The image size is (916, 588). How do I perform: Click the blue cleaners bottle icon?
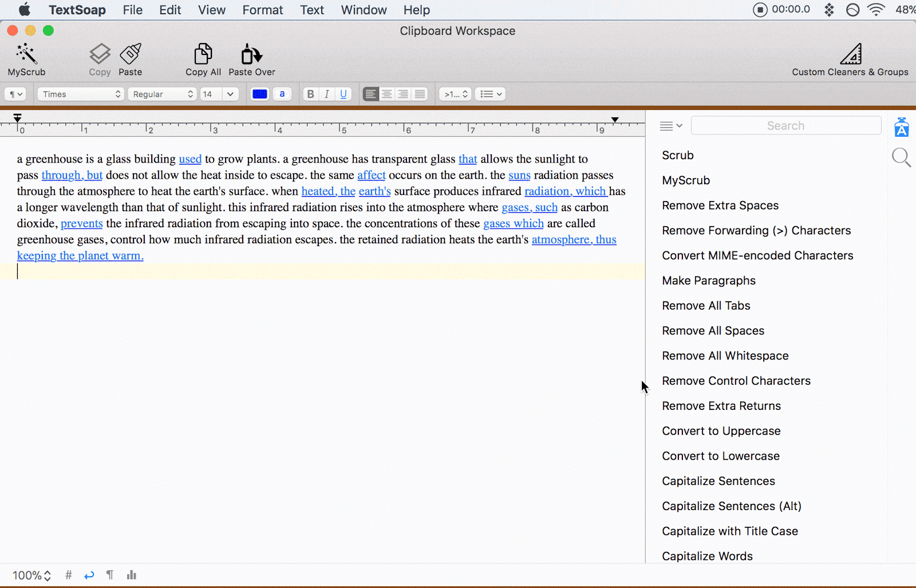902,127
